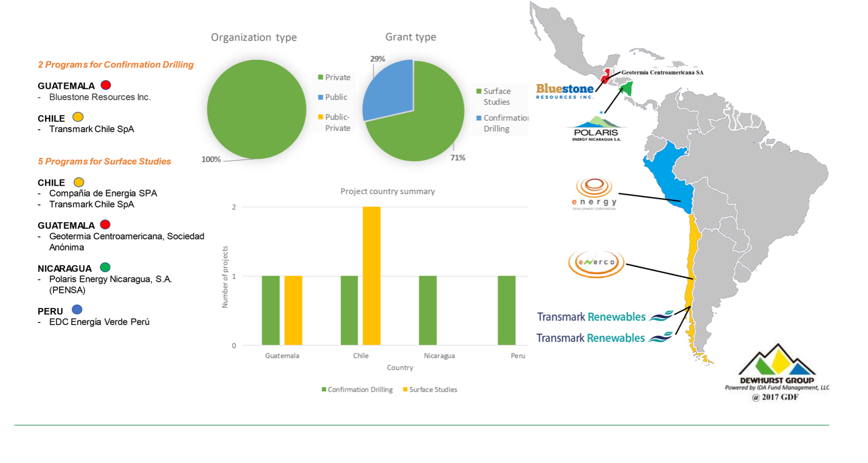
Task: Click the blue 29% slice of Grant type pie
Action: (389, 91)
